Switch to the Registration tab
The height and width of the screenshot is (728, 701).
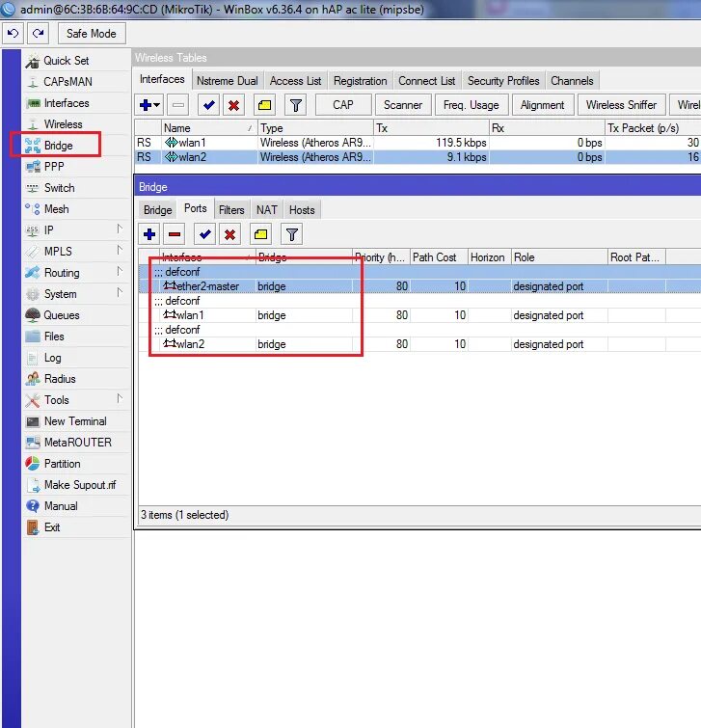[361, 81]
